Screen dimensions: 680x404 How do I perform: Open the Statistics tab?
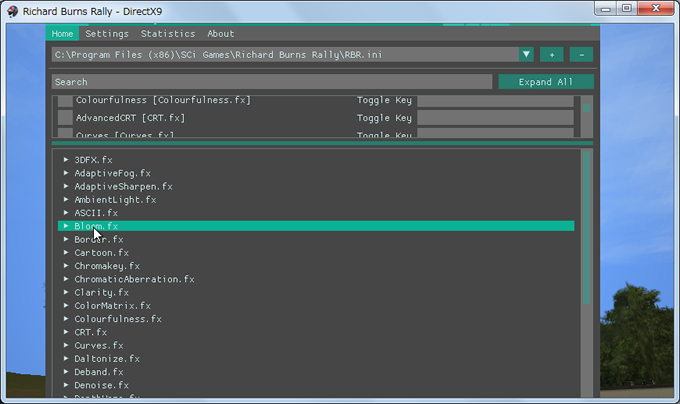[168, 34]
